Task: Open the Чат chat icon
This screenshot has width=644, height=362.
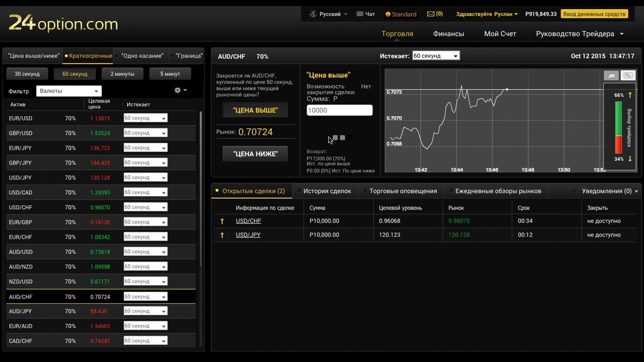Action: point(360,14)
